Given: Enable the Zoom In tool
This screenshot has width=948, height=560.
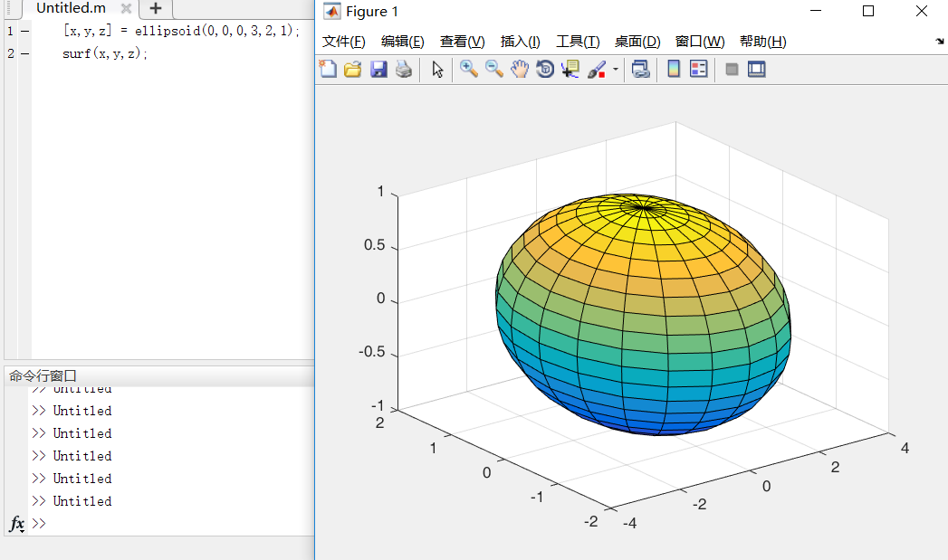Looking at the screenshot, I should click(469, 69).
